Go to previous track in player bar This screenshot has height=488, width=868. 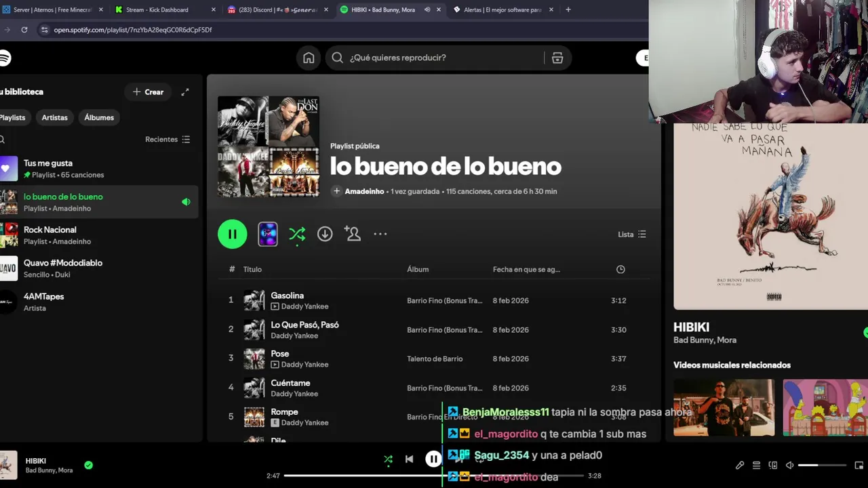(409, 459)
